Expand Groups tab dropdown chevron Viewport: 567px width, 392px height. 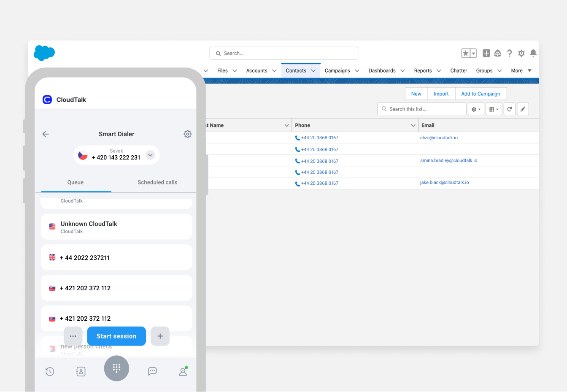point(499,71)
